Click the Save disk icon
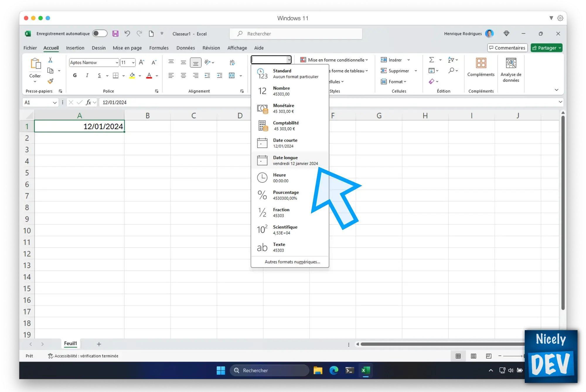The image size is (586, 392). [x=115, y=34]
